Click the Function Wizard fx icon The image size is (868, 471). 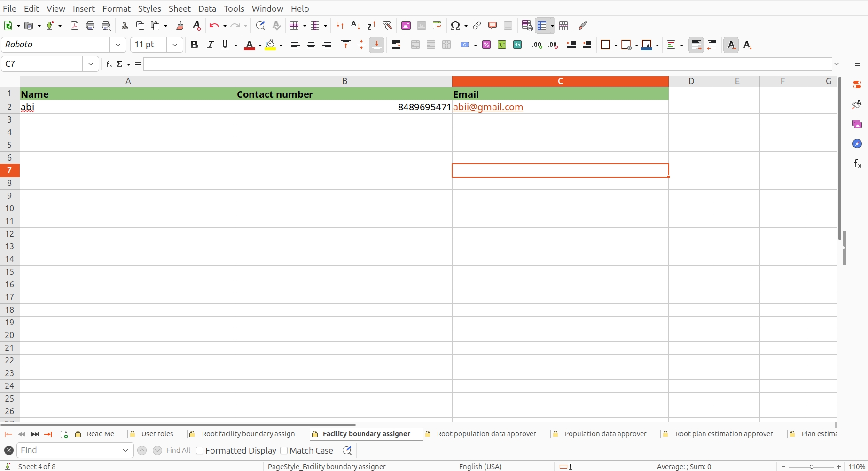[x=109, y=64]
